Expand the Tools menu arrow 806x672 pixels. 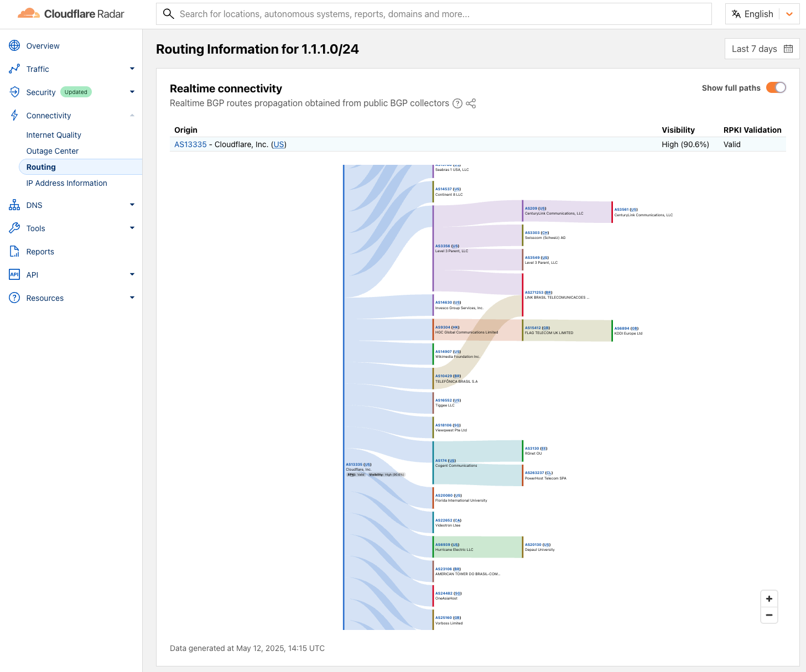pyautogui.click(x=132, y=228)
